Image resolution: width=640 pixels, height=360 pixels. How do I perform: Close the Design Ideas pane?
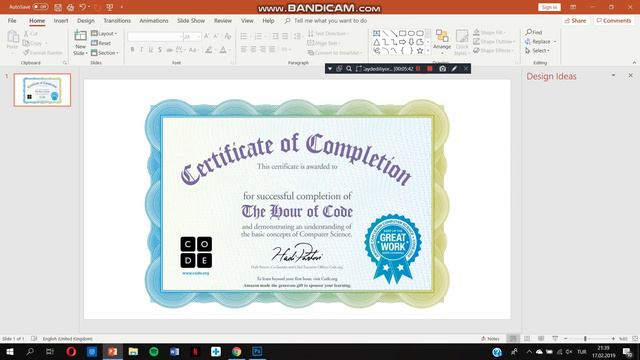point(630,76)
